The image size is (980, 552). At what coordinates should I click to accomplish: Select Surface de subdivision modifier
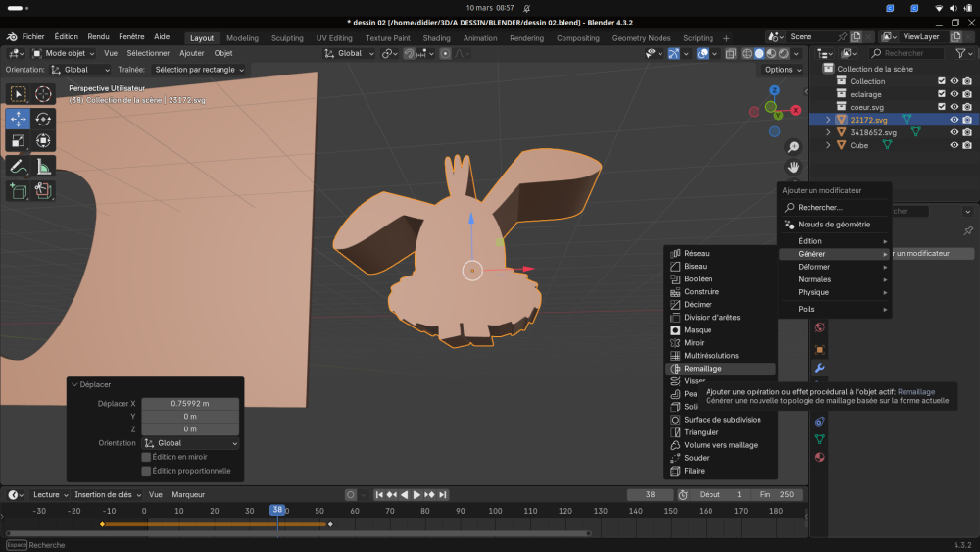pyautogui.click(x=720, y=420)
